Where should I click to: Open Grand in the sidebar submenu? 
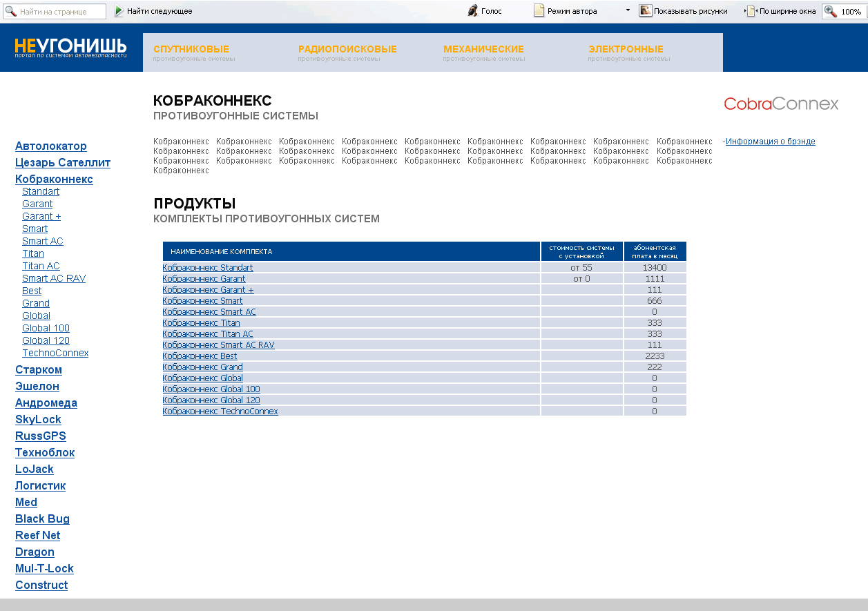[x=36, y=303]
